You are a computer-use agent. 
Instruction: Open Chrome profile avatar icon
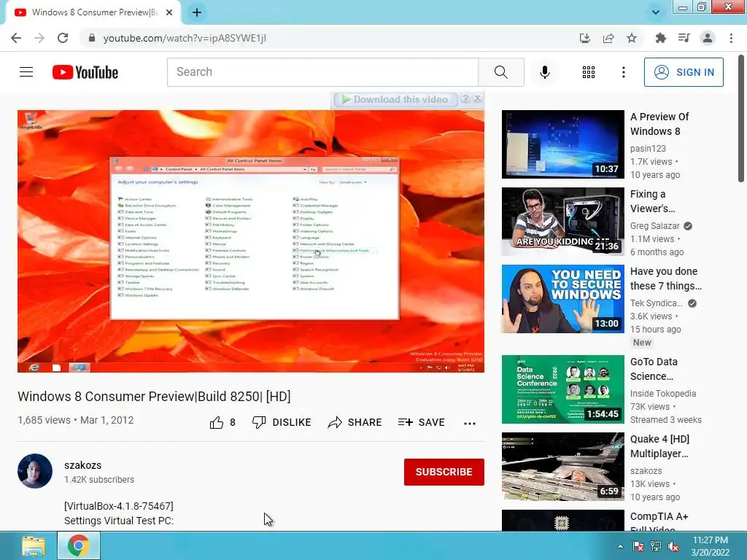point(708,38)
